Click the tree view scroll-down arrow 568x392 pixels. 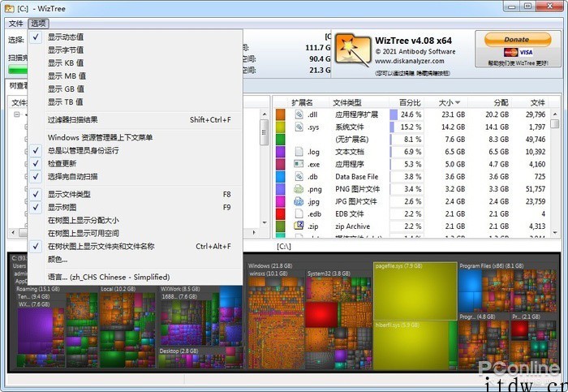[x=265, y=222]
